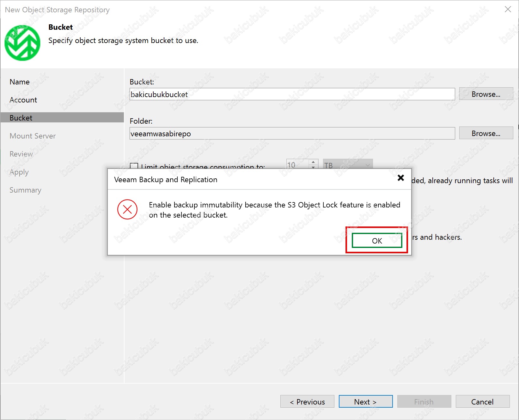Go back with the Previous button
The image size is (519, 420).
307,402
